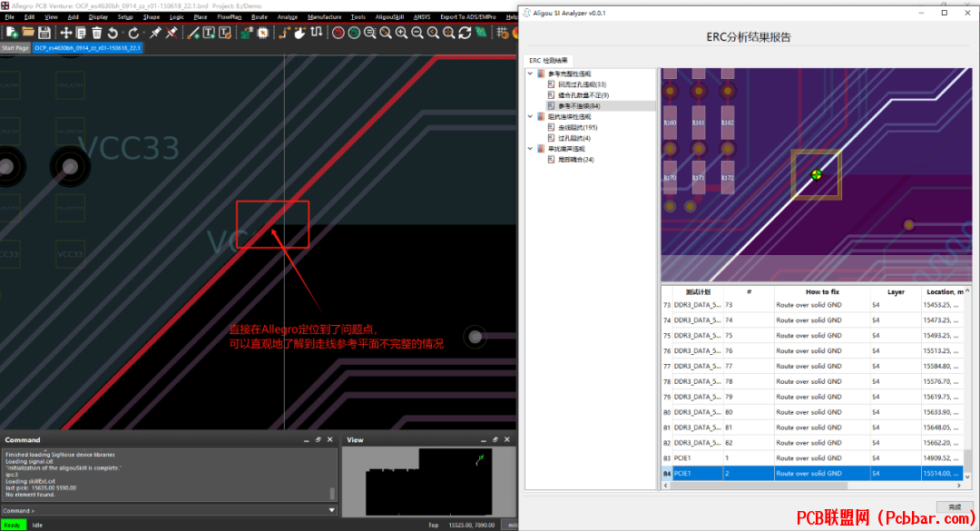This screenshot has width=980, height=531.
Task: Click the green circular shape icon
Action: (x=354, y=33)
